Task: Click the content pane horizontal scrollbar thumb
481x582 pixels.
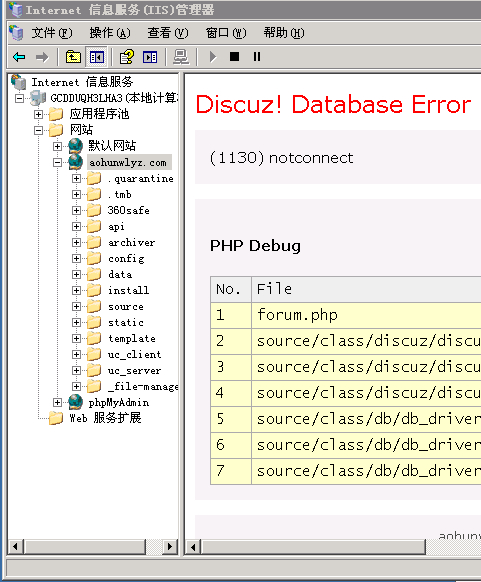Action: coord(313,547)
